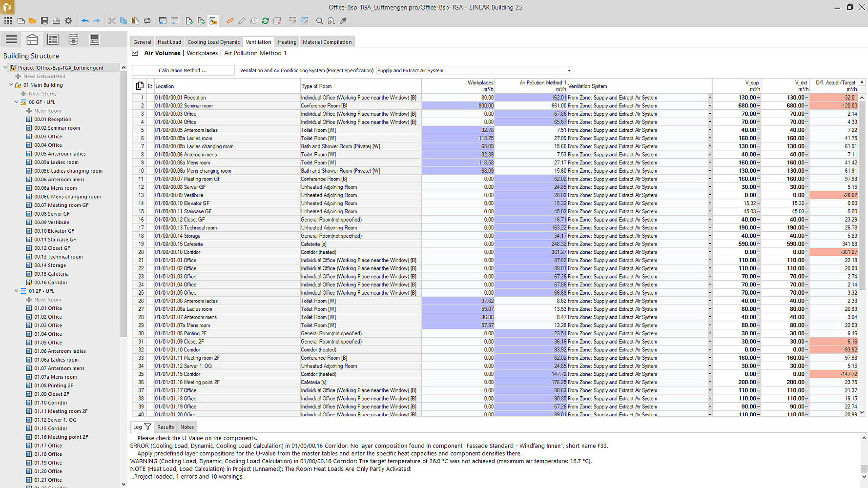
Task: Select 01.11 Meeting room 2F in tree
Action: pos(61,411)
